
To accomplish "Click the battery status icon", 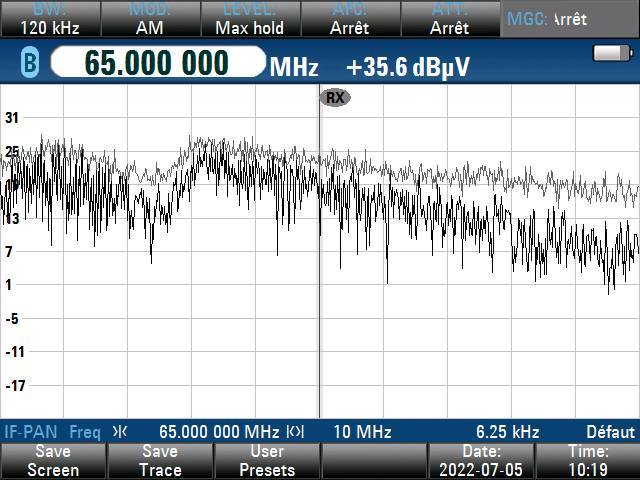I will pyautogui.click(x=607, y=53).
